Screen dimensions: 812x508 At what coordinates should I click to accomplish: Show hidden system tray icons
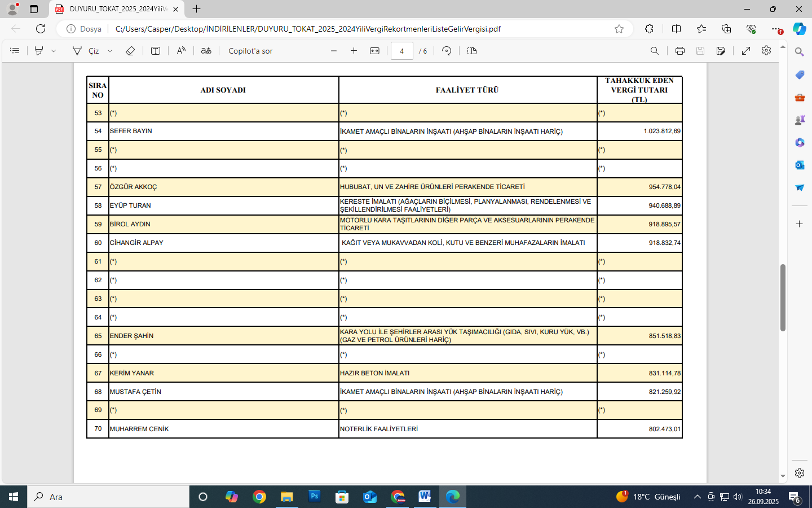(698, 497)
